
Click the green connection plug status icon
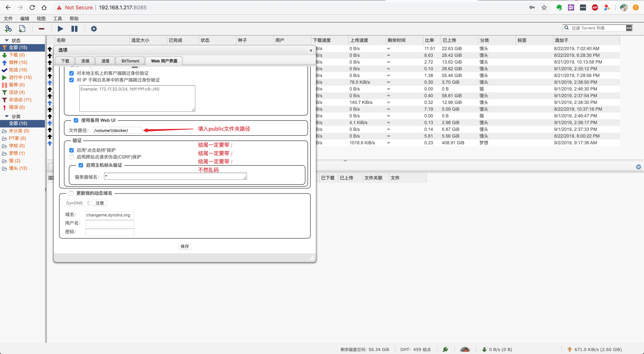click(445, 349)
